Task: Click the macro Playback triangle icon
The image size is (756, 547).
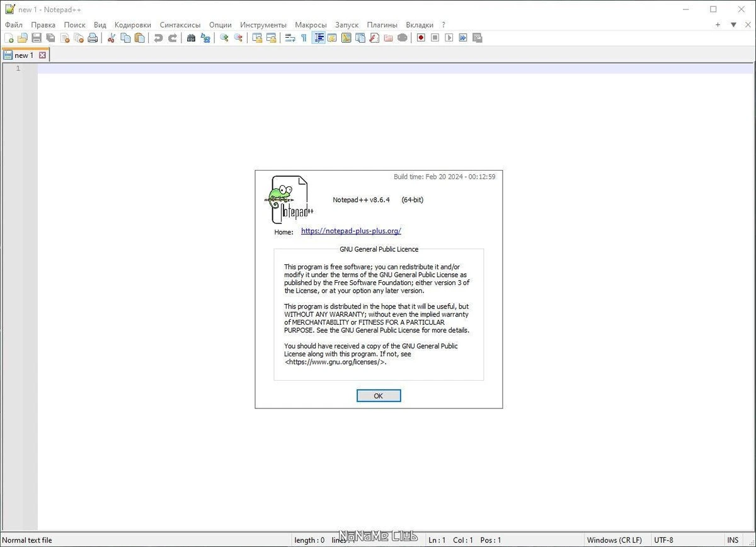Action: pos(449,38)
